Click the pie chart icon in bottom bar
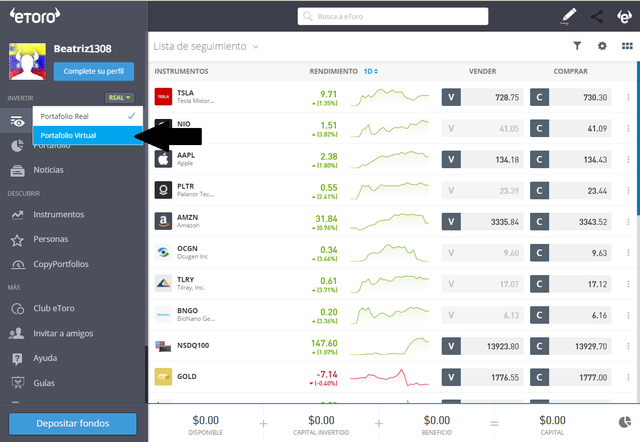The height and width of the screenshot is (442, 640). 624,422
